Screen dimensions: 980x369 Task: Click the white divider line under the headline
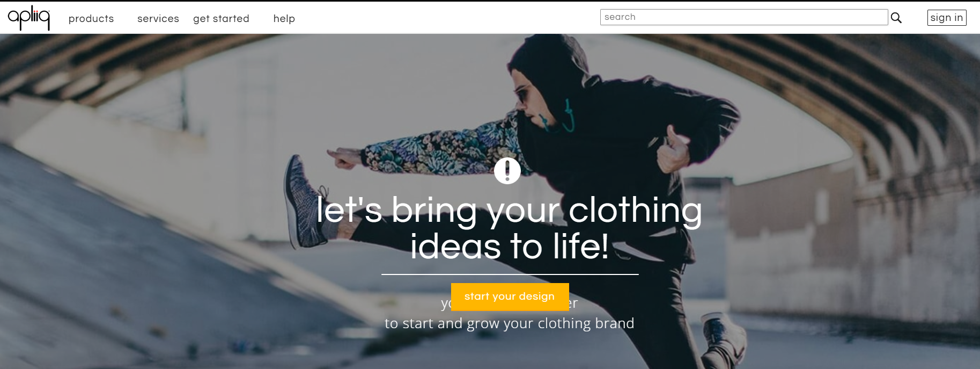click(510, 274)
